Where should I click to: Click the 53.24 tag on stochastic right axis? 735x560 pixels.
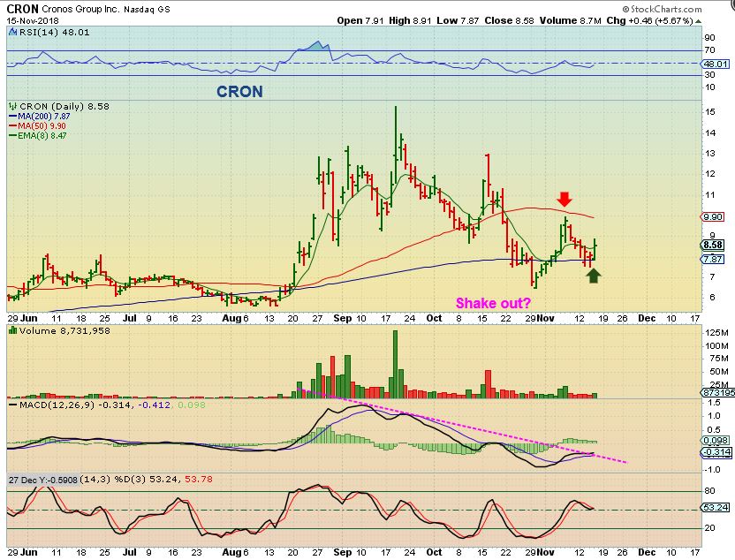[x=716, y=508]
